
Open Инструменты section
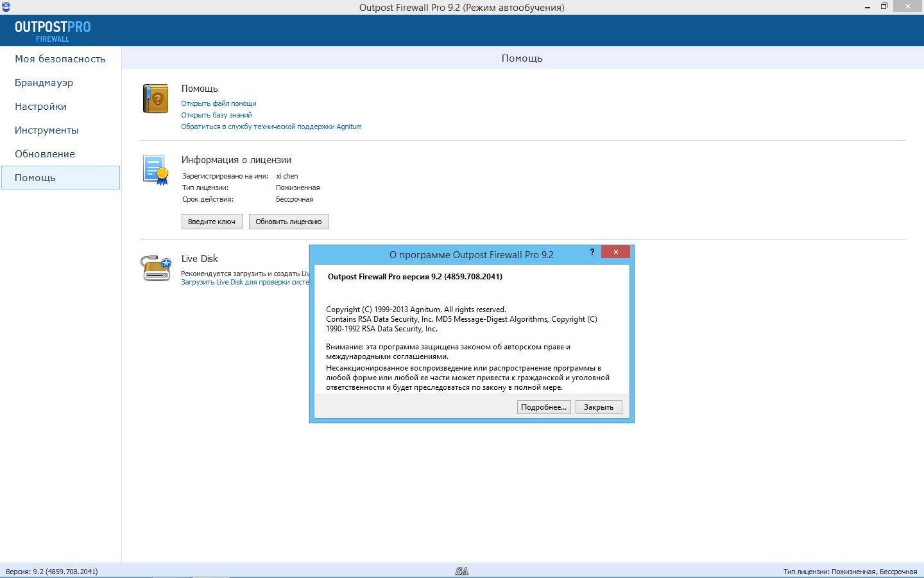[60, 130]
